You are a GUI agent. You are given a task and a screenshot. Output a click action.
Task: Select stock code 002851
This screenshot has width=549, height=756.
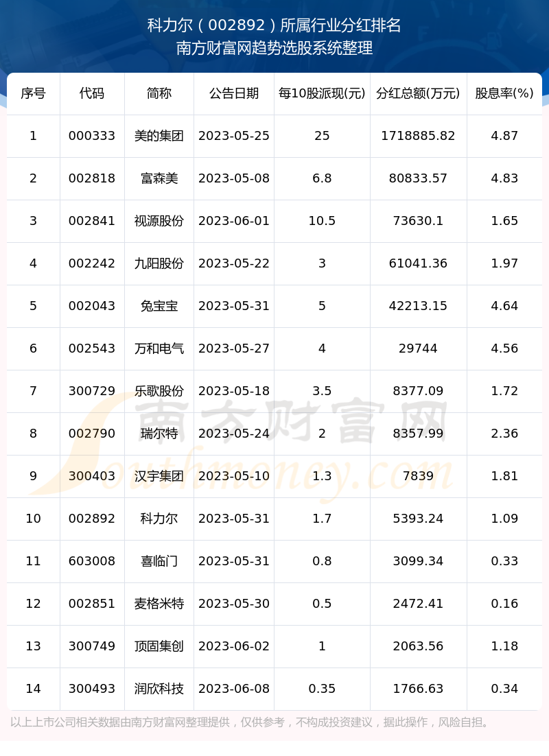coord(92,603)
